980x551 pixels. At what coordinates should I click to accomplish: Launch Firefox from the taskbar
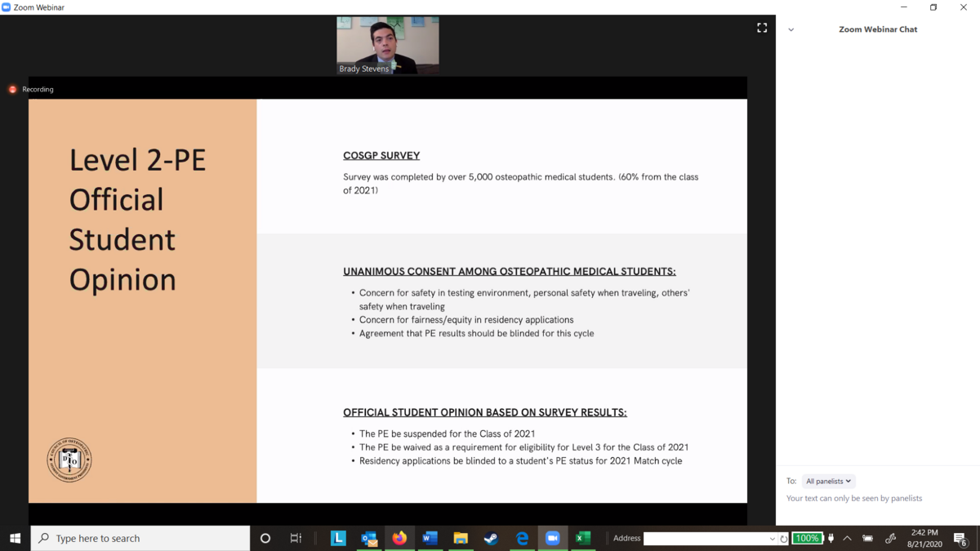[399, 538]
